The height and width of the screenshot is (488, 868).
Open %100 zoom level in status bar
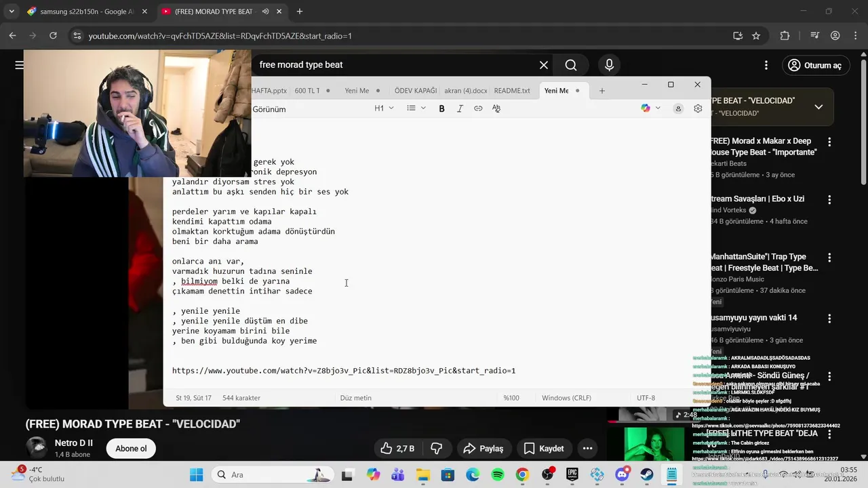click(x=511, y=398)
